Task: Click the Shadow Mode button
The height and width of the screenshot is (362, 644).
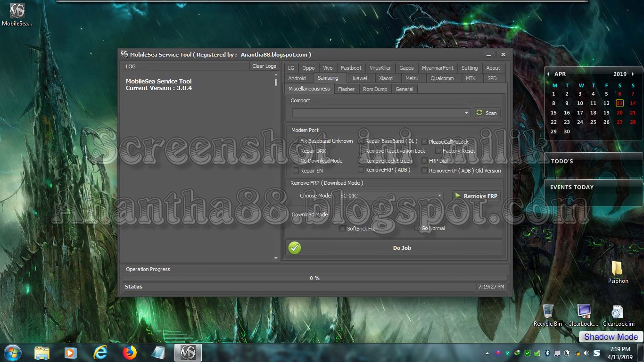Action: 611,337
